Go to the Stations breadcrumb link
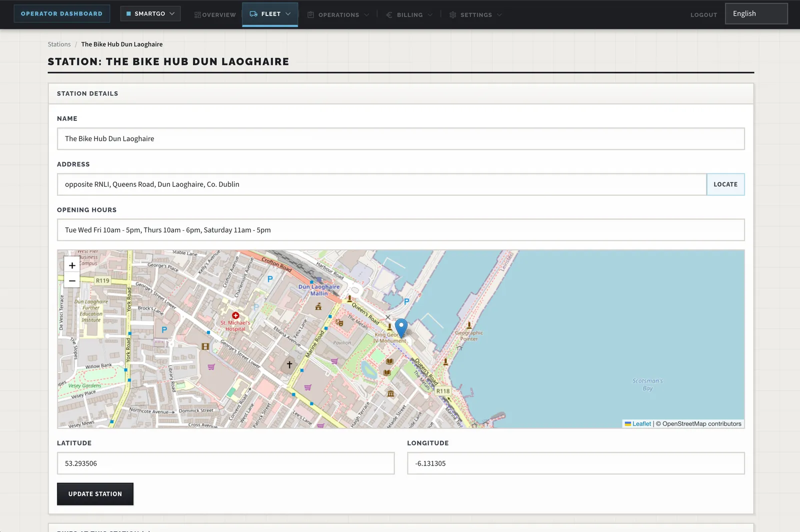 [x=59, y=44]
